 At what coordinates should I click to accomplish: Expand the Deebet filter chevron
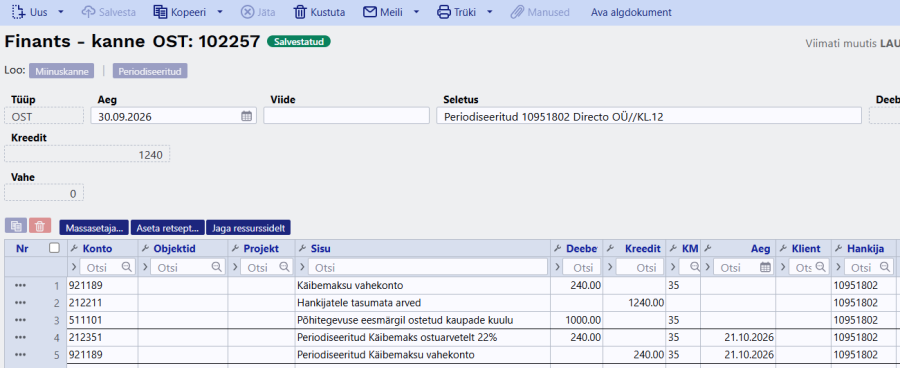pyautogui.click(x=556, y=267)
